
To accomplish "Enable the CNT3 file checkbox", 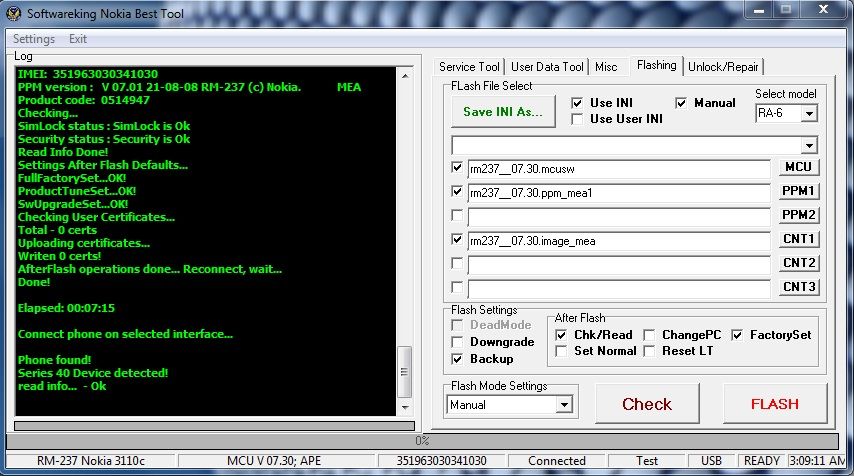I will click(457, 287).
